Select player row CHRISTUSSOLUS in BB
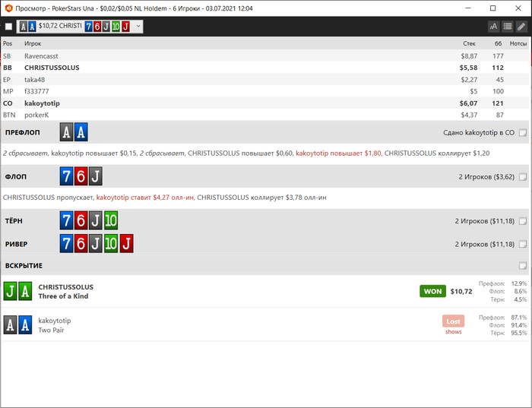 266,68
